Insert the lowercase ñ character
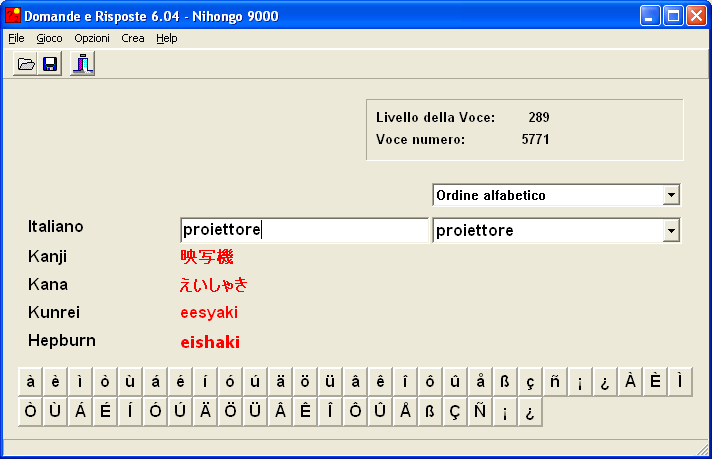 pyautogui.click(x=555, y=382)
